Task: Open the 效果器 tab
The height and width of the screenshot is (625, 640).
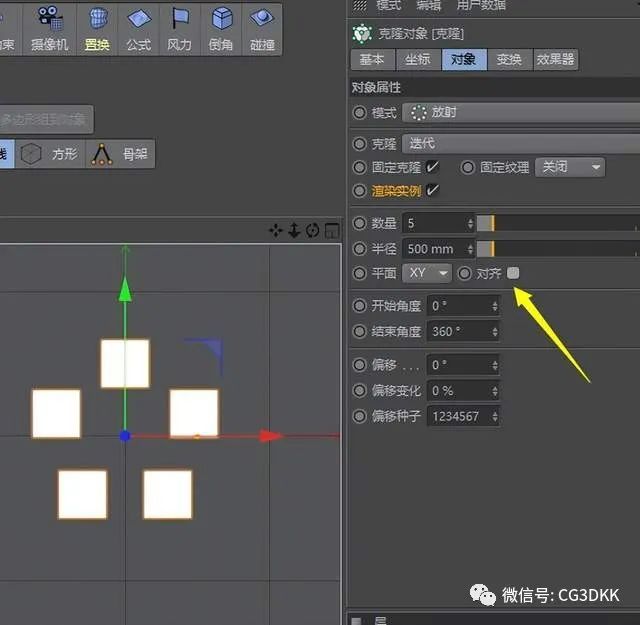Action: pos(555,60)
